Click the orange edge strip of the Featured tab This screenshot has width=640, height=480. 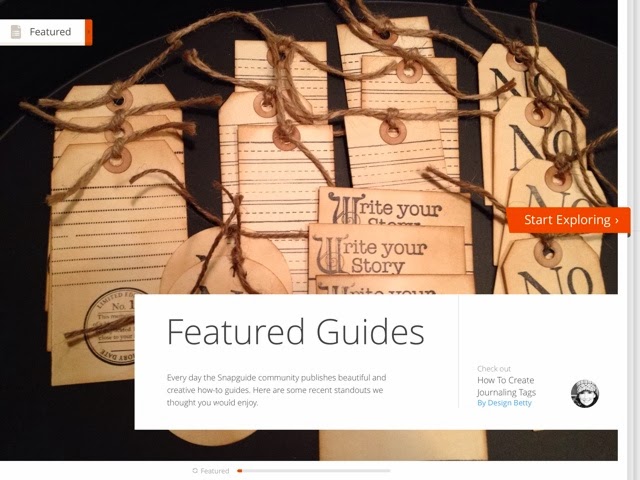(x=89, y=32)
